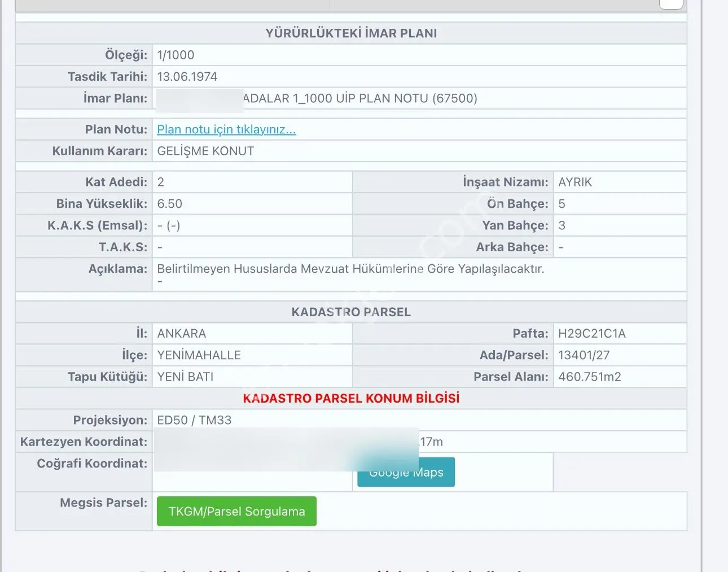Select the İnşaat Nizamı value AYRIK

(575, 182)
